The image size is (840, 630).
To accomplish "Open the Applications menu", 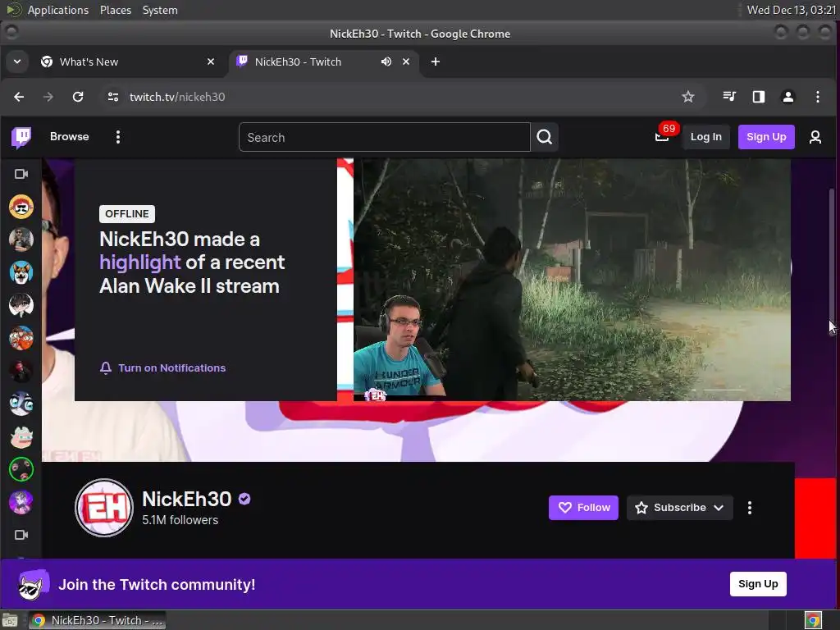I will coord(58,10).
